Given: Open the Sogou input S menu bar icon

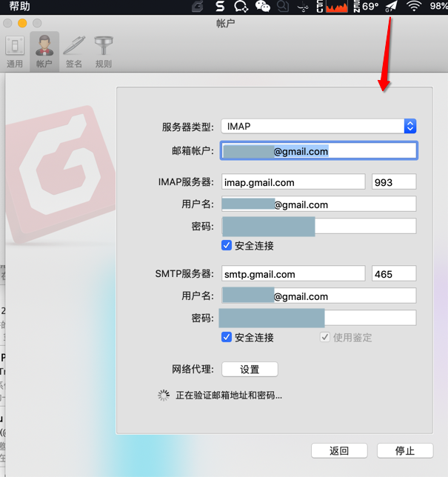Looking at the screenshot, I should (220, 7).
